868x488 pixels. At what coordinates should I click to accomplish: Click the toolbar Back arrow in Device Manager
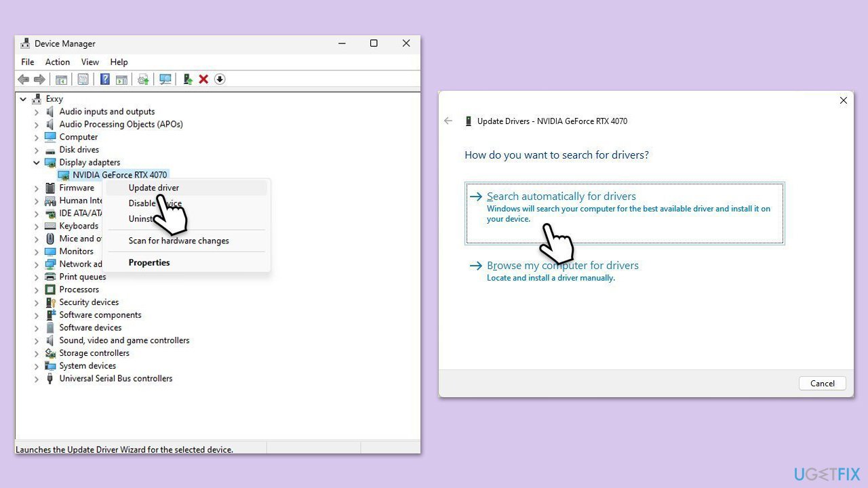pyautogui.click(x=24, y=79)
